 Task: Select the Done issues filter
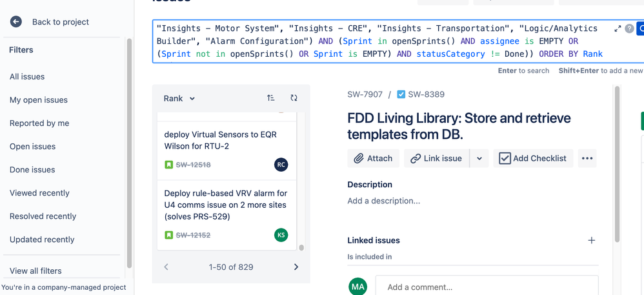[32, 170]
